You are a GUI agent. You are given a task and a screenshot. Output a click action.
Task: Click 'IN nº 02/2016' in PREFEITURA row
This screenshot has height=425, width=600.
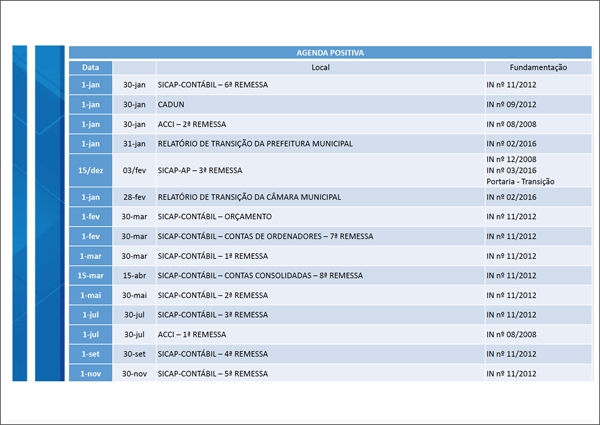point(511,144)
